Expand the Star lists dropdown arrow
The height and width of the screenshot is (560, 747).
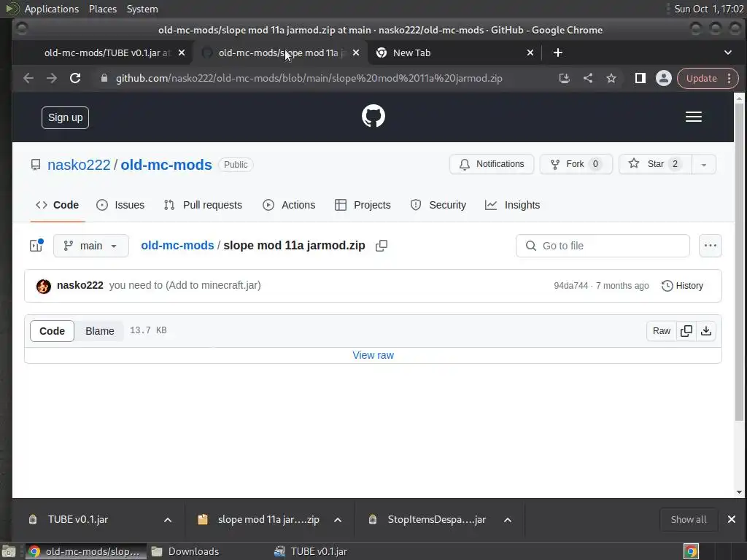point(704,164)
